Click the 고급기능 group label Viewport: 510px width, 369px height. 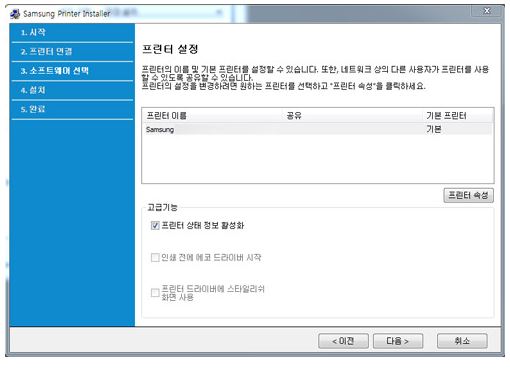162,207
